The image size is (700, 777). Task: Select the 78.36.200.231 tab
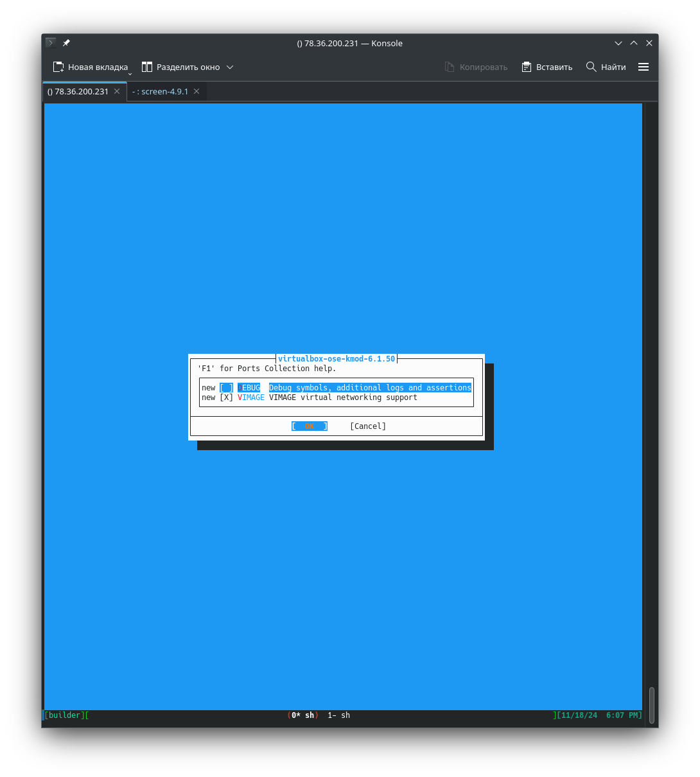[78, 91]
